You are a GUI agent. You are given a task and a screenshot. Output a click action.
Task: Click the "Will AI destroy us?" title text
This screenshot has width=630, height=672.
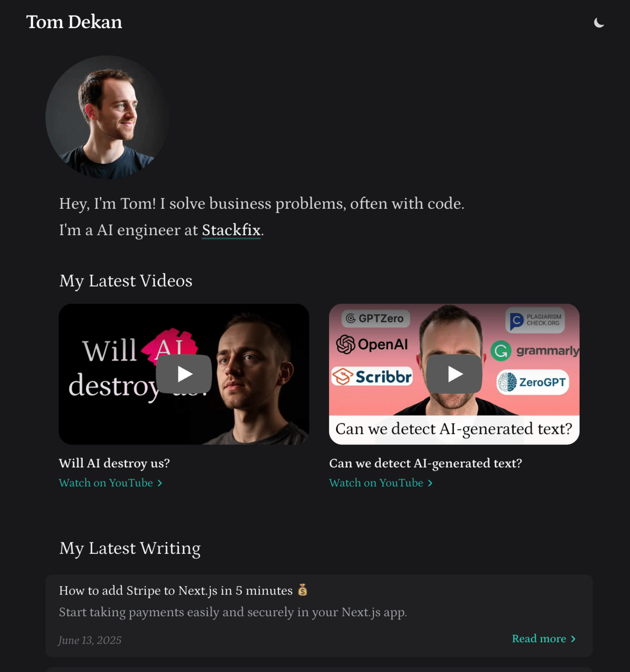[114, 463]
